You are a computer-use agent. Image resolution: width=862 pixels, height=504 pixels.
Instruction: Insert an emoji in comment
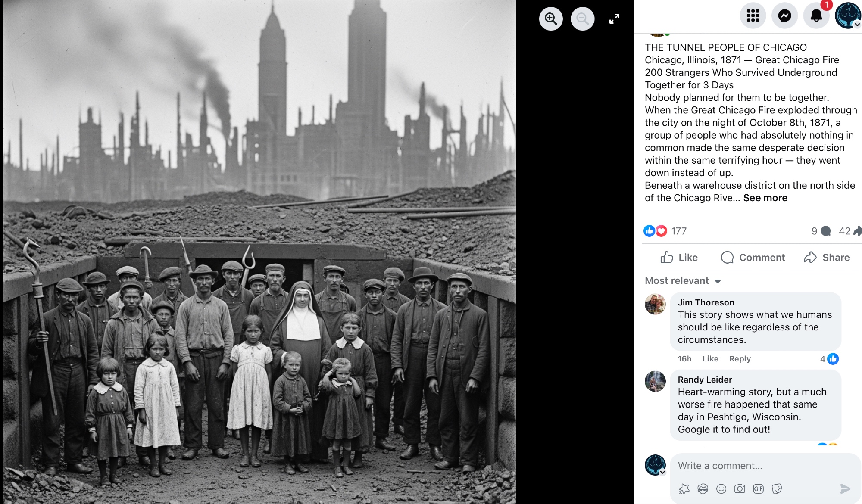tap(721, 488)
